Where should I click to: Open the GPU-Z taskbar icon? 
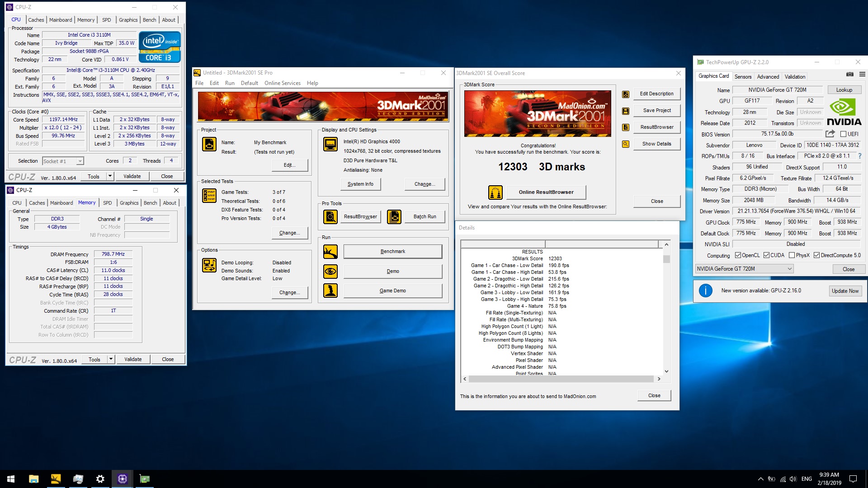(144, 479)
